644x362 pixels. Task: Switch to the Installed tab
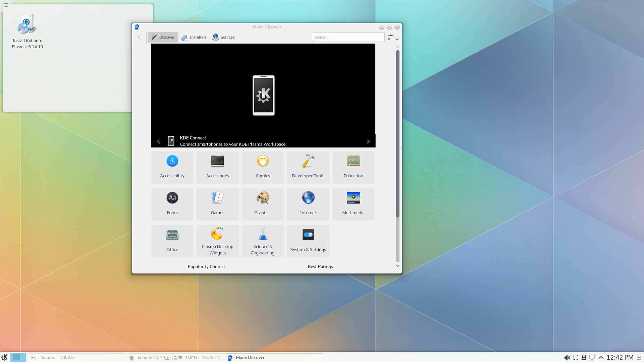pyautogui.click(x=194, y=37)
